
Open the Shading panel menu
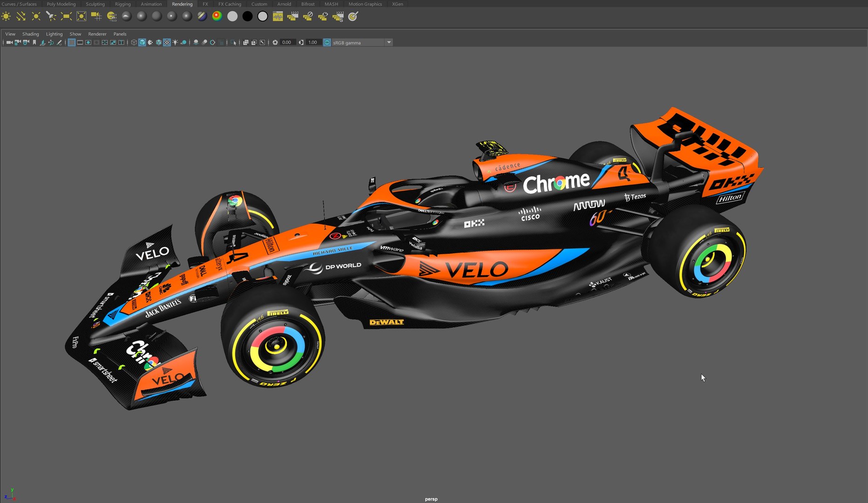[x=31, y=34]
